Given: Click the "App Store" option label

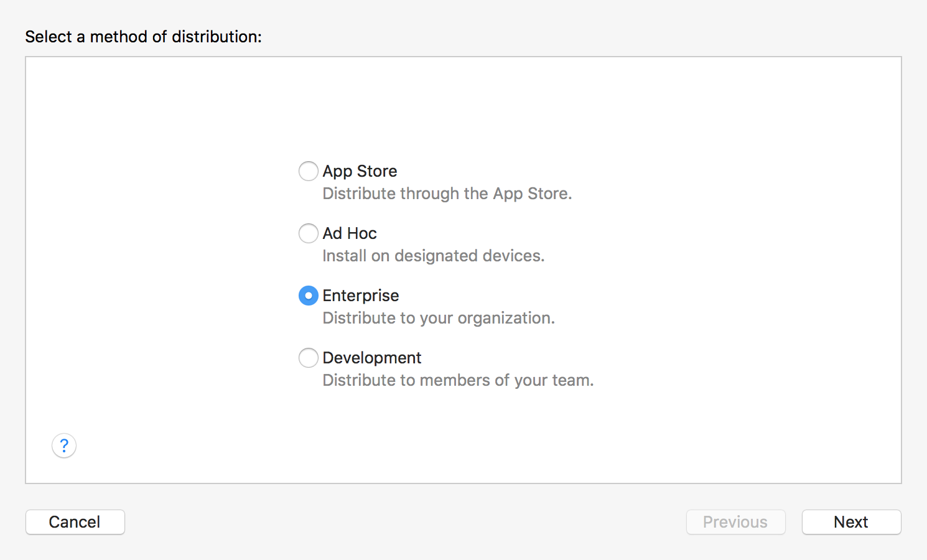Looking at the screenshot, I should [360, 171].
